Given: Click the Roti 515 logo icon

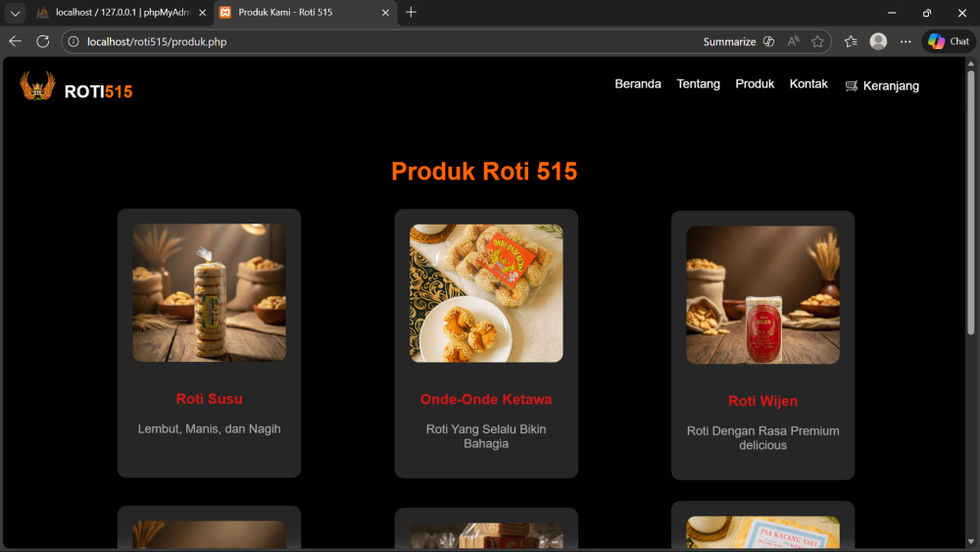Looking at the screenshot, I should (37, 86).
